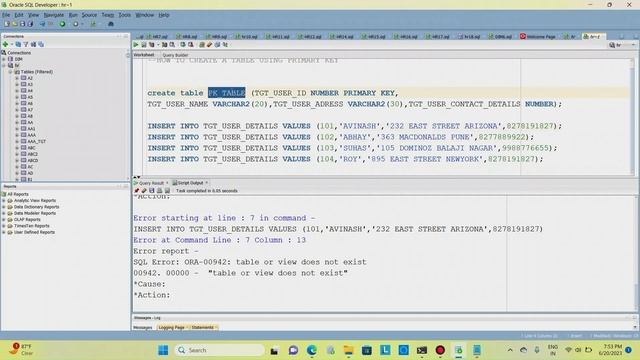The width and height of the screenshot is (640, 360).
Task: Select the Script Output tab
Action: tap(190, 183)
